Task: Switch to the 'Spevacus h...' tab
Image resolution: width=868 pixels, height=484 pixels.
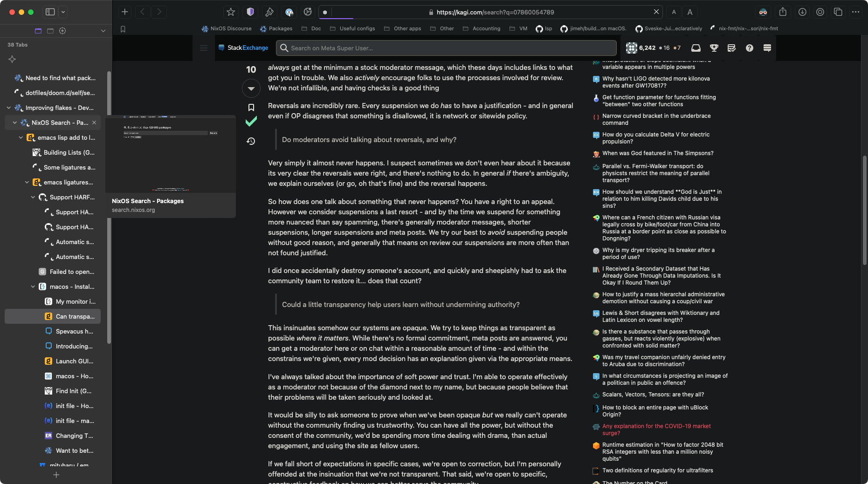Action: click(x=74, y=331)
